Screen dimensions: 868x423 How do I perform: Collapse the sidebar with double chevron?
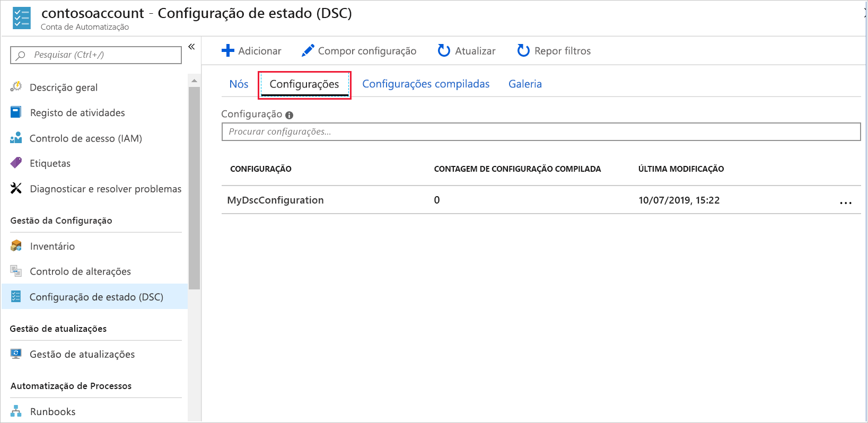[x=191, y=47]
